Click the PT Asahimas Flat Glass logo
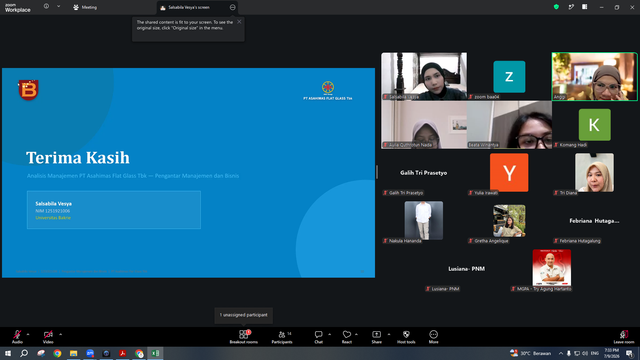 pyautogui.click(x=328, y=91)
